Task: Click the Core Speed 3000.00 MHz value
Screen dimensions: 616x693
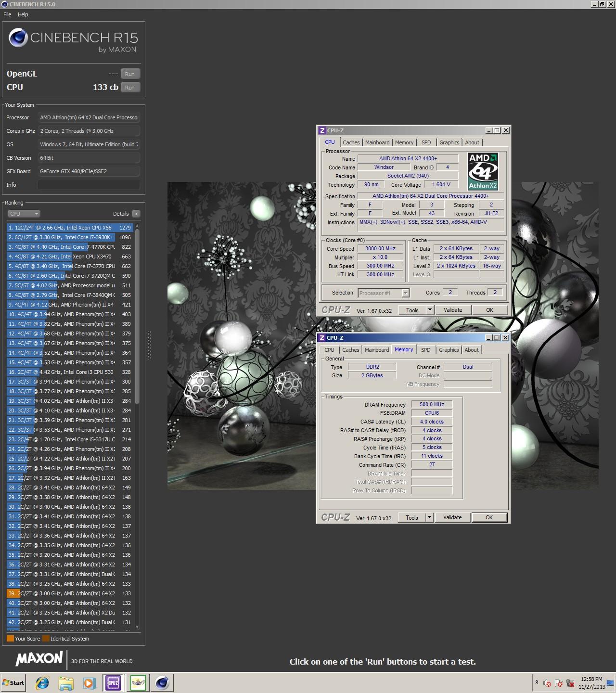Action: pos(381,249)
